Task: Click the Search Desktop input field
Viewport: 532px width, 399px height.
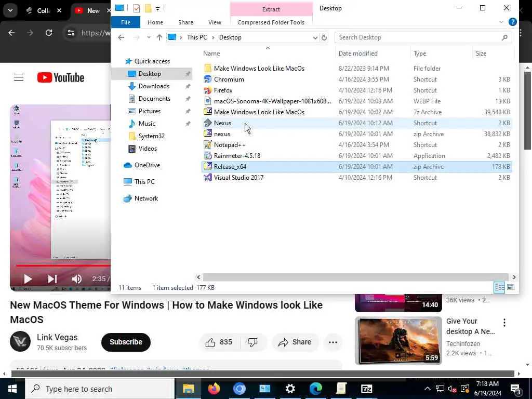Action: point(423,37)
